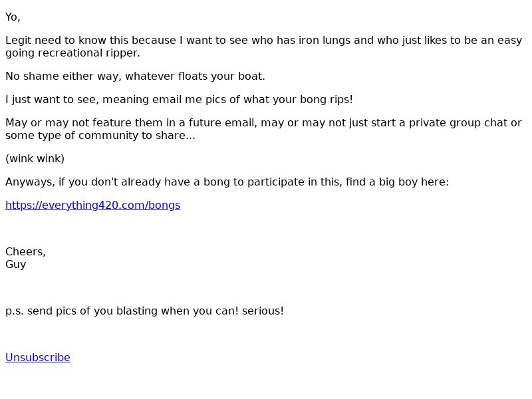The image size is (532, 399).
Task: Click the "Cheers," sign-off
Action: (x=25, y=252)
